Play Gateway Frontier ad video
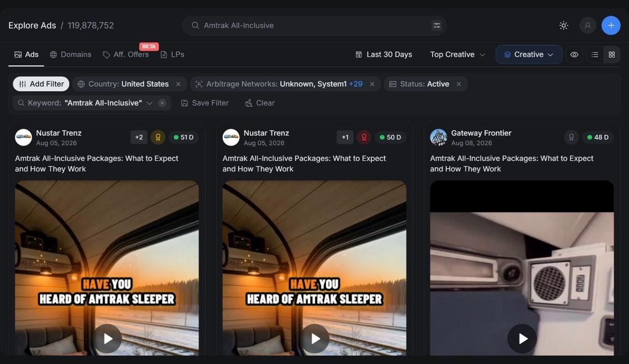Viewport: 629px width, 364px height. (x=522, y=339)
